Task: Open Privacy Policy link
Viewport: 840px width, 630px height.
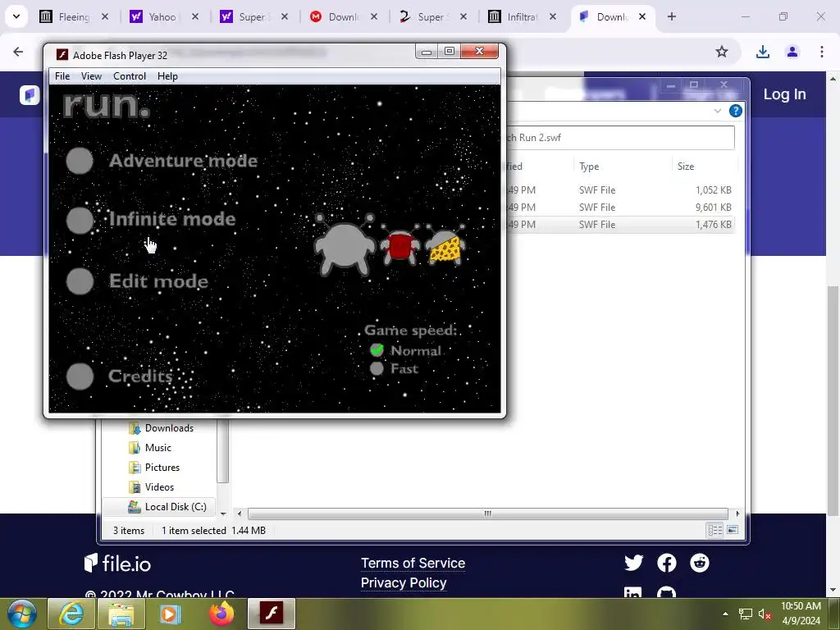Action: 404,582
